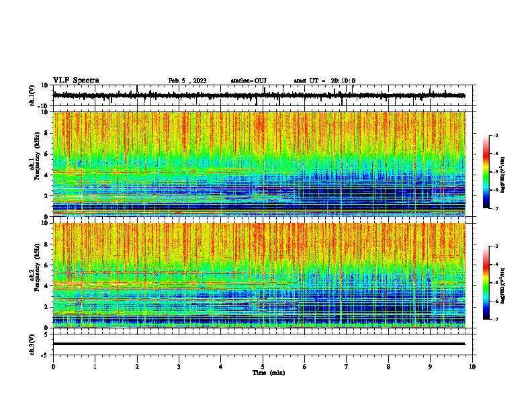Click the "8" kHz tick on ch.1 frequency axis
Image resolution: width=532 pixels, height=411 pixels.
46,133
